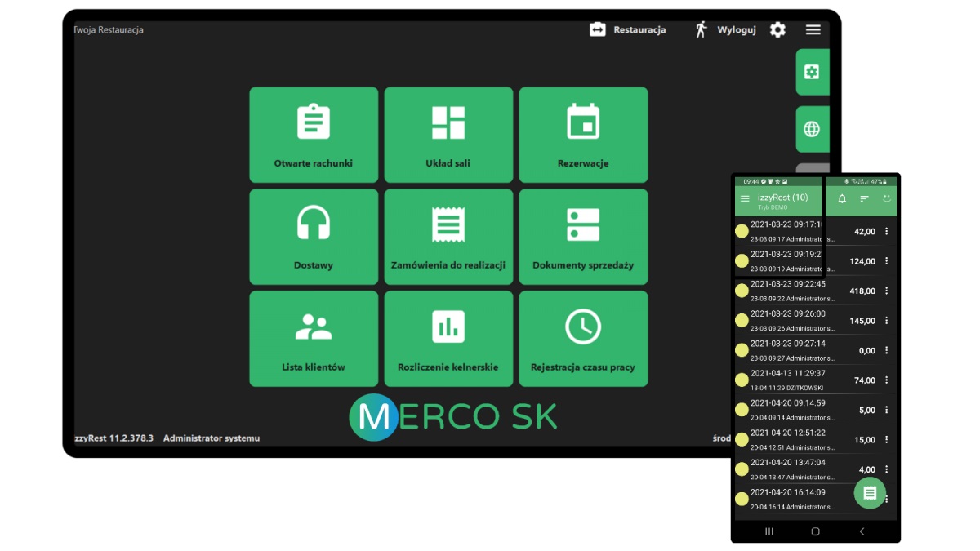
Task: Open the izzyRest phone hamburger menu
Action: (x=745, y=198)
